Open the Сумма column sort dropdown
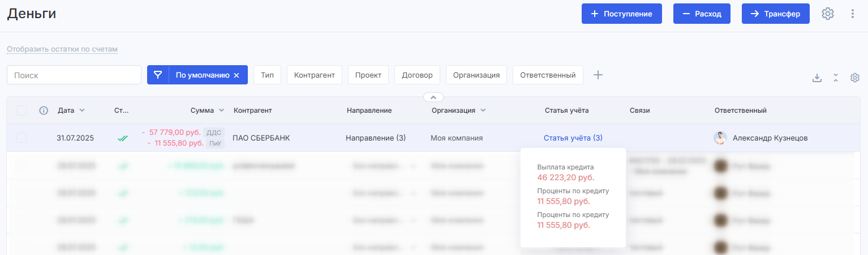The width and height of the screenshot is (868, 255). click(x=221, y=110)
